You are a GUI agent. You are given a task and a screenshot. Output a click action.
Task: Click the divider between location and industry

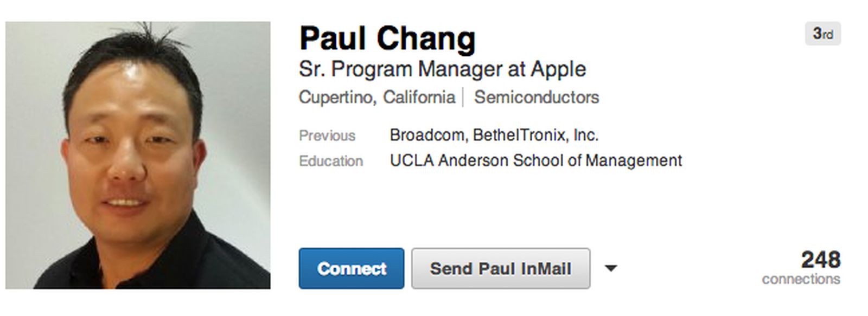(465, 96)
